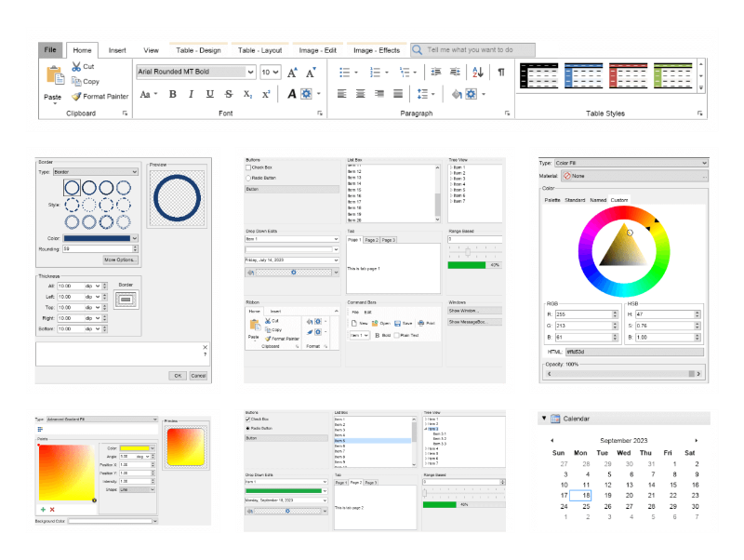
Task: Click the large Paste icon in the main ribbon
Action: click(x=55, y=76)
